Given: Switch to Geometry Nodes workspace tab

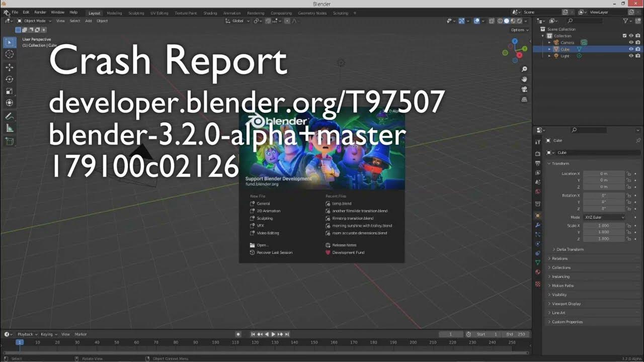Looking at the screenshot, I should [312, 13].
